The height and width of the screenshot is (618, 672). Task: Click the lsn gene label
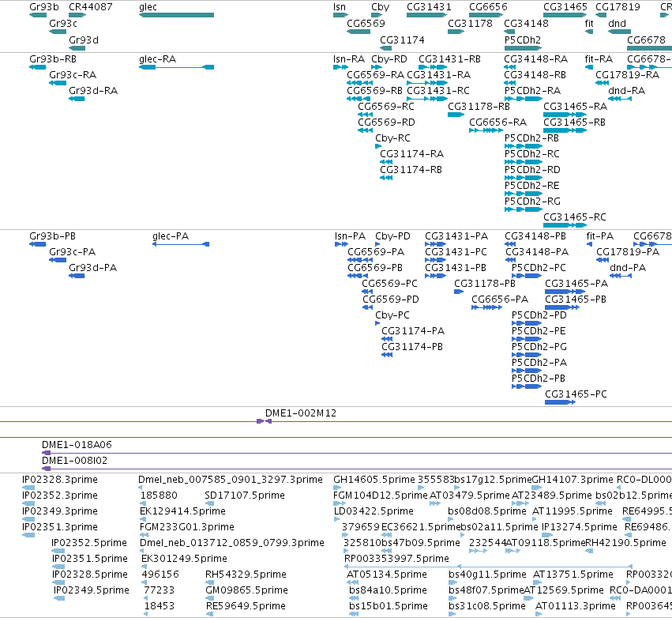340,7
